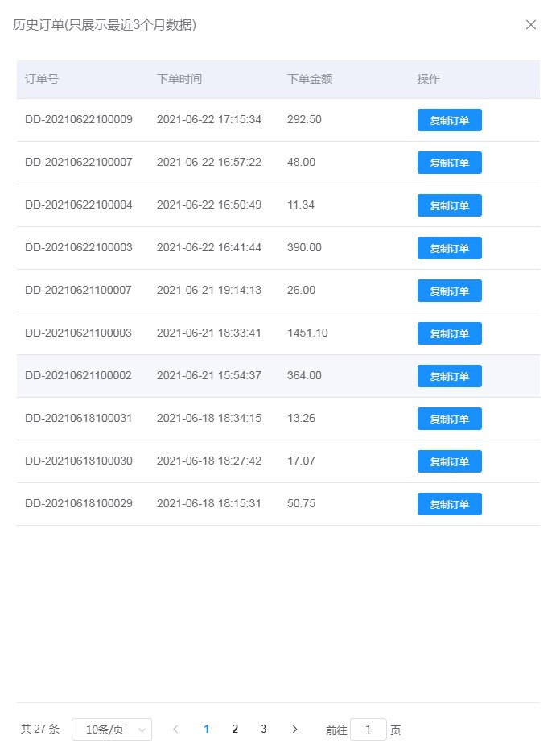Copy order DD-20210622100009
Viewport: 560px width, 744px height.
coord(449,120)
